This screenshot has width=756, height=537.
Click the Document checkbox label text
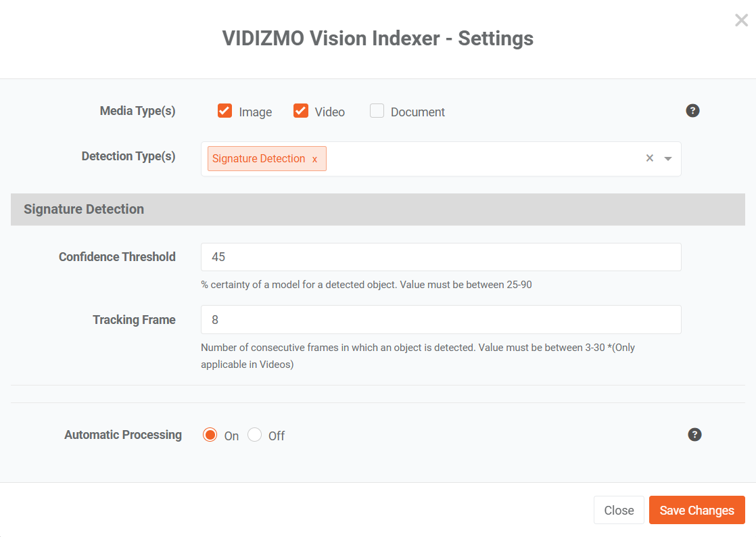click(x=417, y=112)
